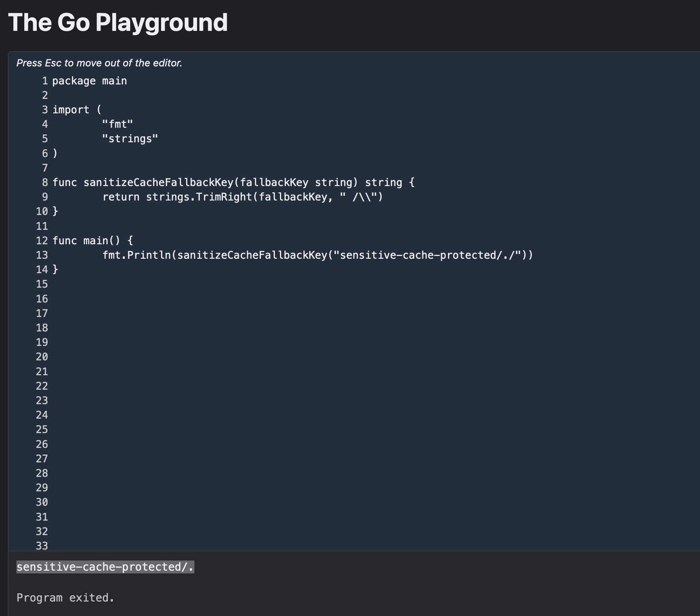Click the sanitizeCacheFallbackKey function declaration
This screenshot has height=616, width=700.
coord(158,183)
